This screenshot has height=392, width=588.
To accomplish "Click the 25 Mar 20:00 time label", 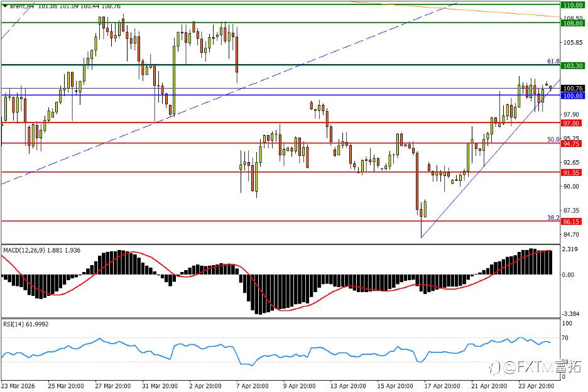I will [66, 386].
